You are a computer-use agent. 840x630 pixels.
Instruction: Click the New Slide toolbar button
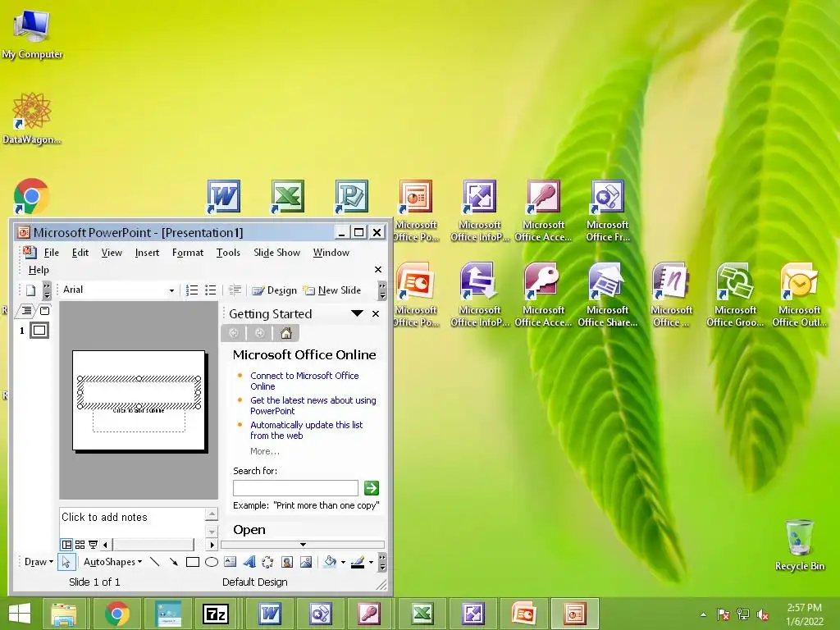[332, 290]
